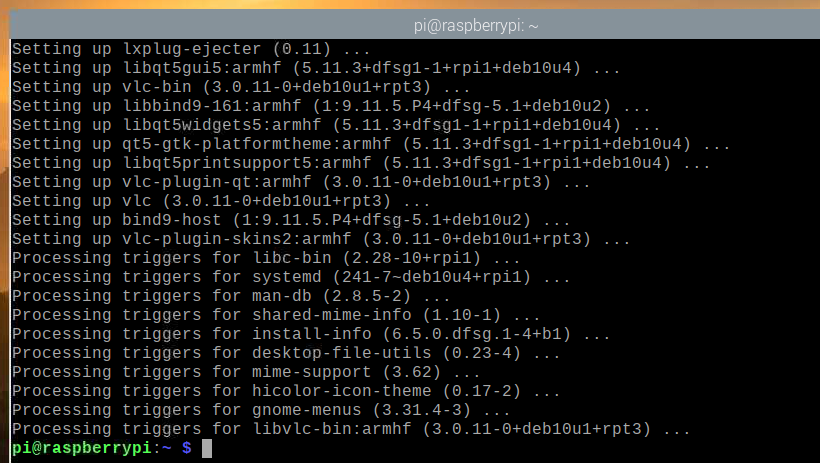Click the libqt5widgets5:armhf package name
The image size is (820, 463).
227,124
